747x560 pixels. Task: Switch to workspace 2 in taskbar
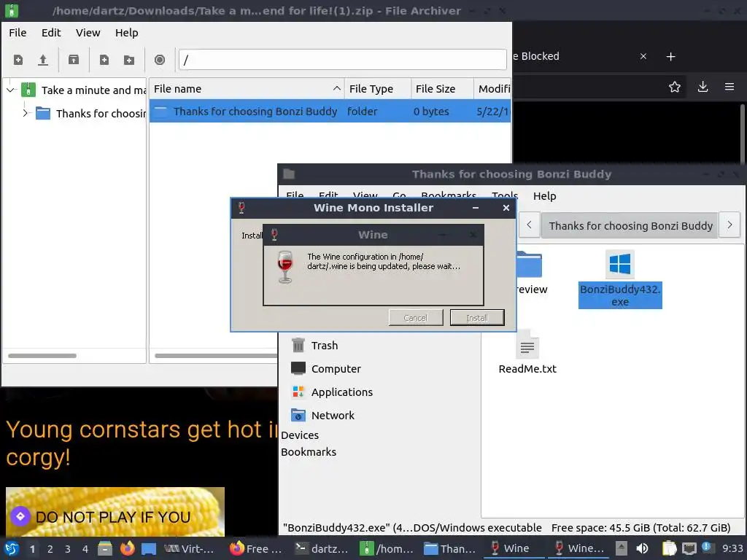(x=50, y=549)
